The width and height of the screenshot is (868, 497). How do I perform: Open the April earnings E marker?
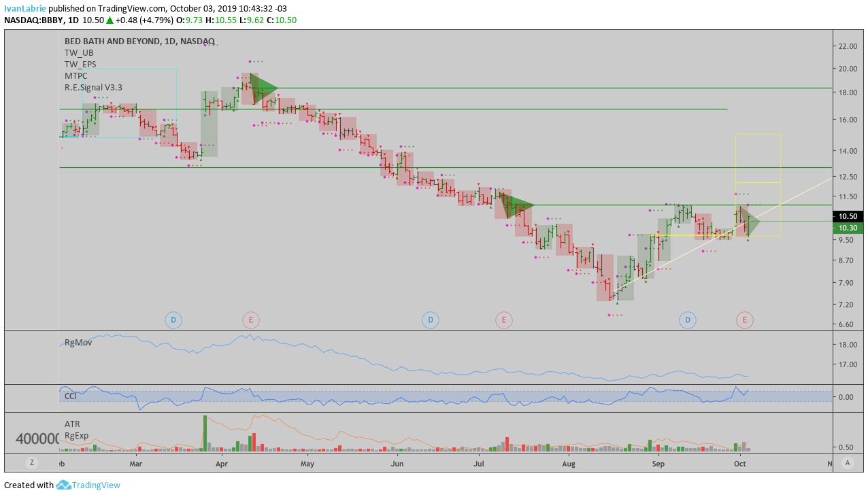pyautogui.click(x=251, y=320)
